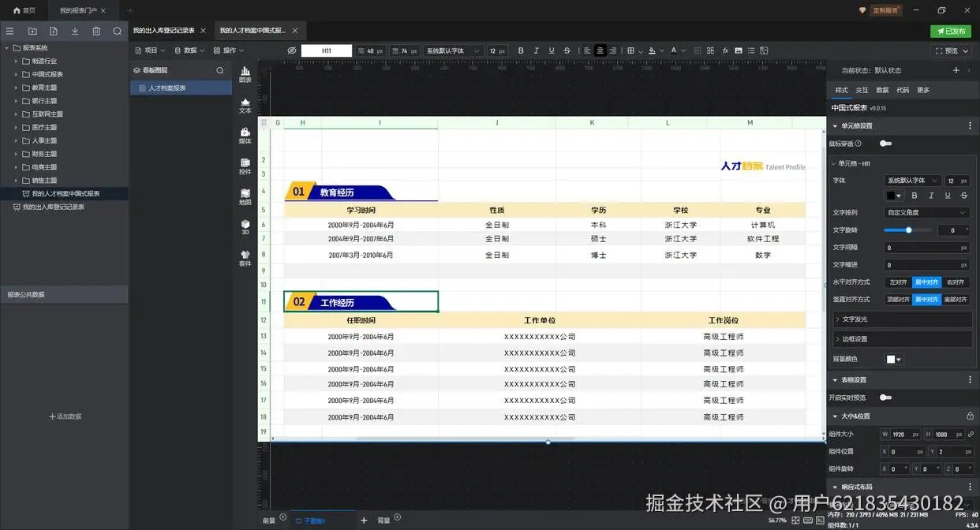Open the 背景颜色 color swatch
The image size is (980, 530).
coord(894,359)
